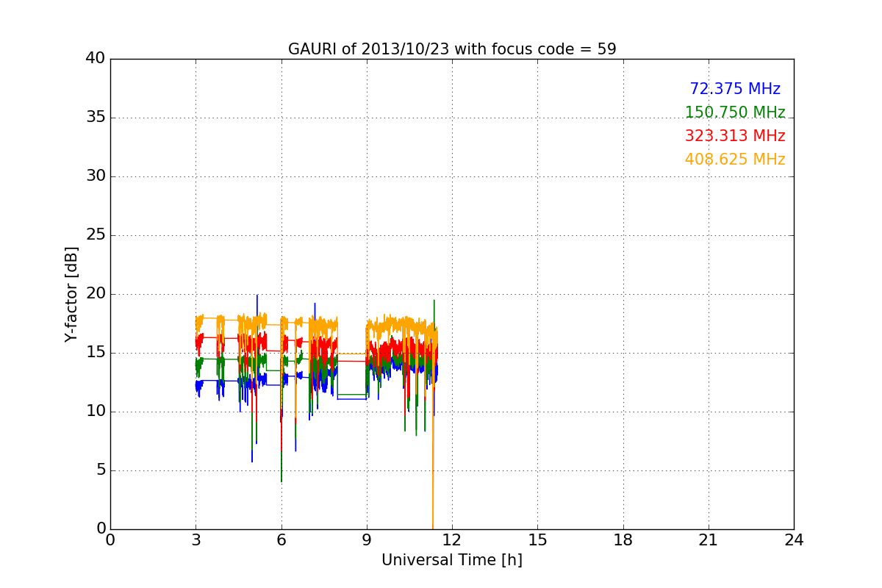Click the y-axis tick label 10
Screen dimensions: 882x588
point(96,412)
